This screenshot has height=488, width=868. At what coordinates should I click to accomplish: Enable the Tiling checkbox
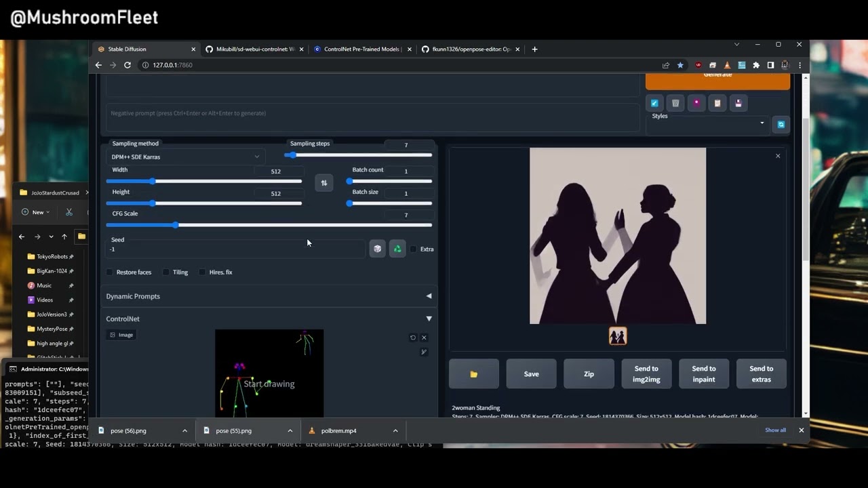(x=166, y=272)
